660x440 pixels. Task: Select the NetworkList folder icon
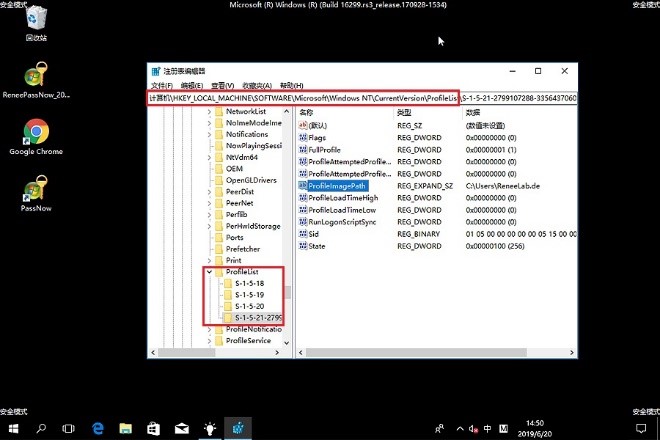click(x=219, y=112)
